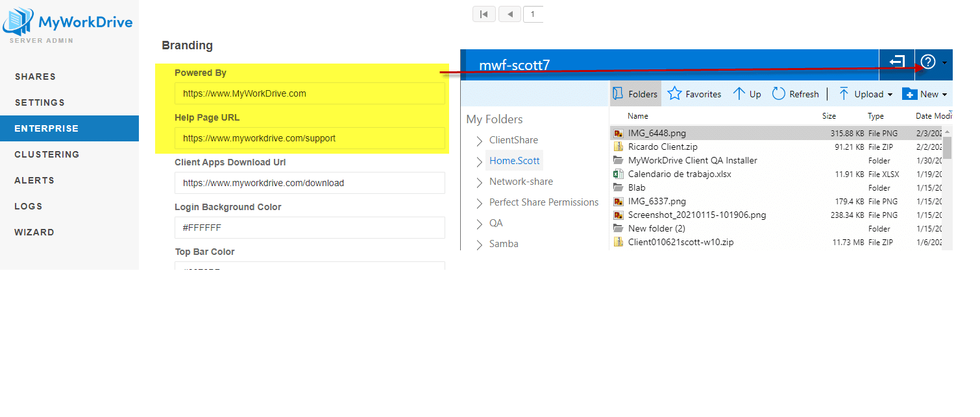
Task: Click the help question mark icon
Action: coord(928,62)
